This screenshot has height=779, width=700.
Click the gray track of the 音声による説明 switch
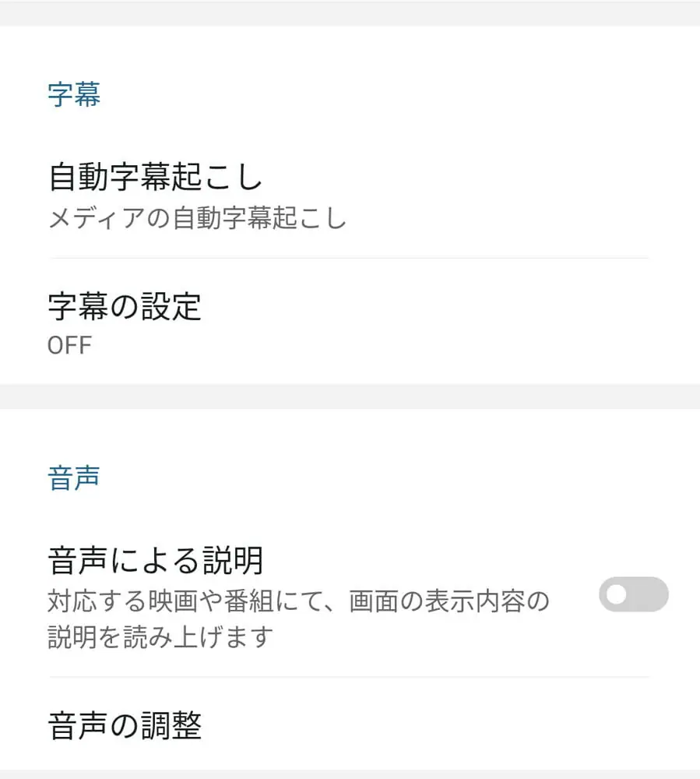click(650, 595)
